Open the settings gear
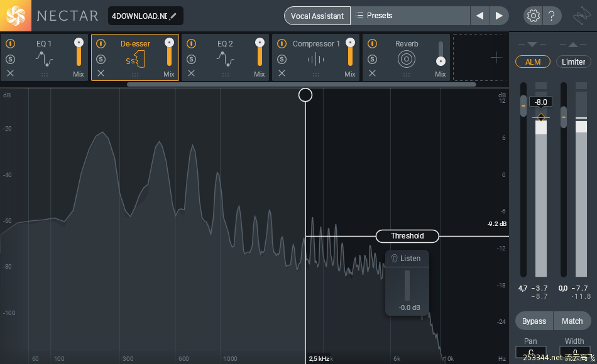Image resolution: width=597 pixels, height=364 pixels. pos(533,16)
